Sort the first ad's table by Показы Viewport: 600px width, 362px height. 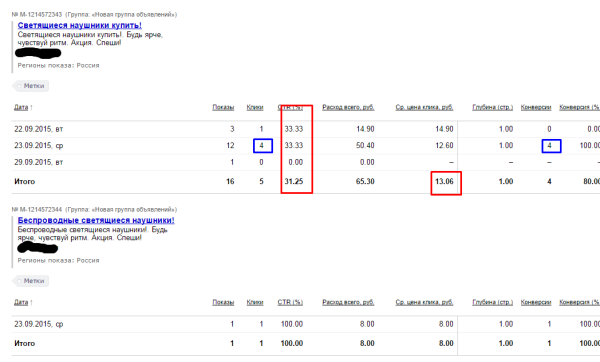(223, 108)
